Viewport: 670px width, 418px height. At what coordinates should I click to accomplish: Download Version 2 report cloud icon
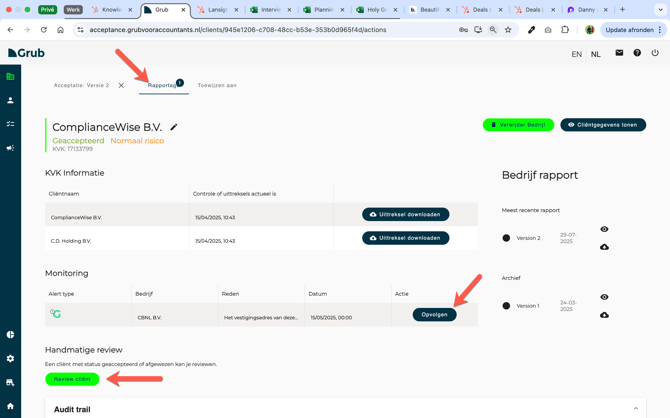604,247
